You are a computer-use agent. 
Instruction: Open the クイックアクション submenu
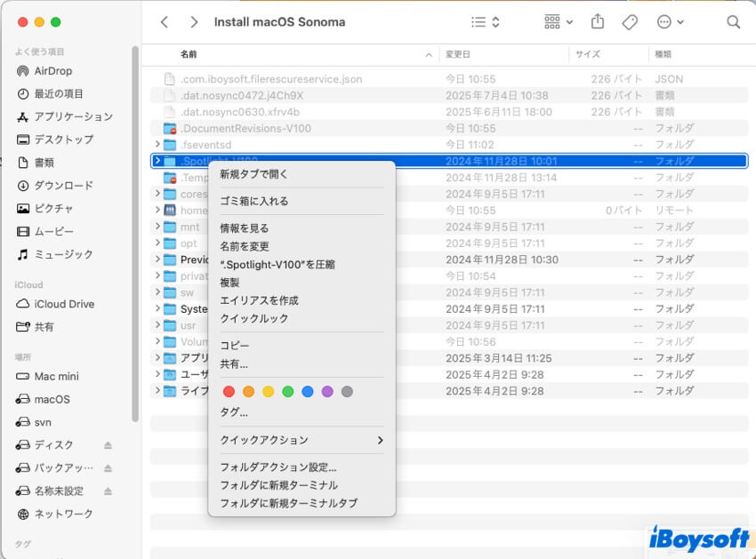(x=302, y=441)
